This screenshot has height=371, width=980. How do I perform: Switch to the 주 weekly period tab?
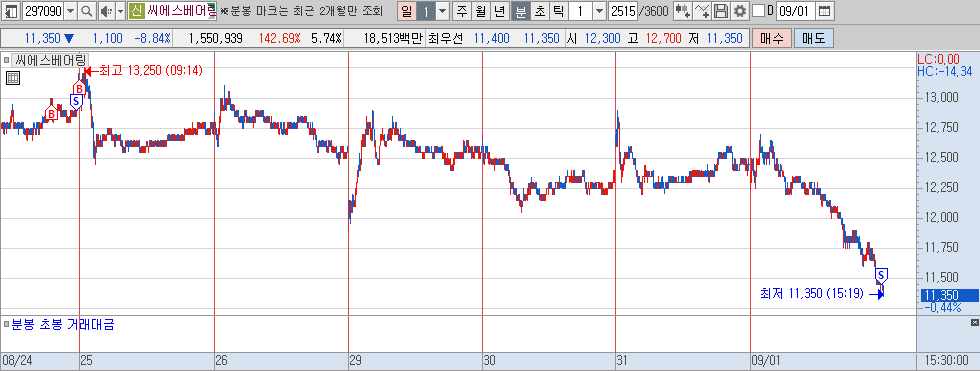462,11
